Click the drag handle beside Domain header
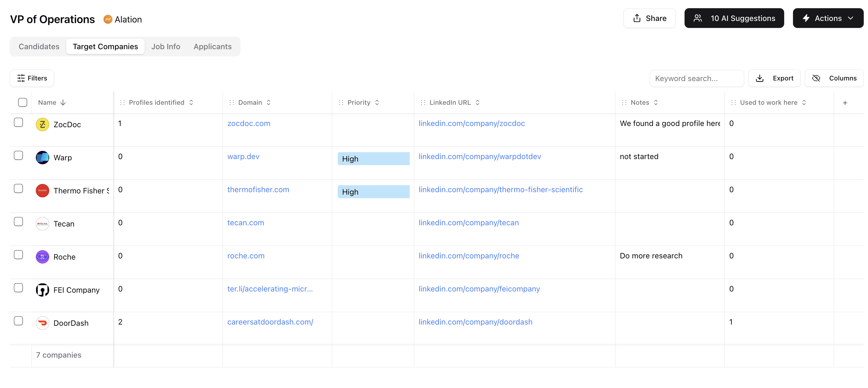 (232, 102)
